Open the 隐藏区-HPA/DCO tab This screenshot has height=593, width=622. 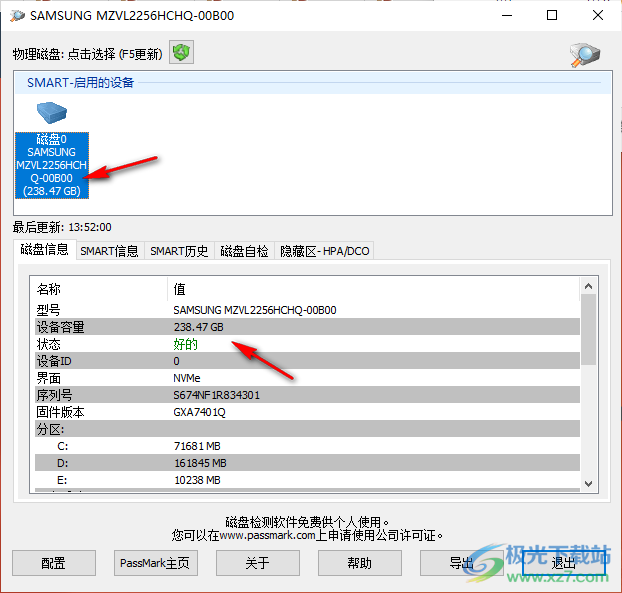click(324, 251)
